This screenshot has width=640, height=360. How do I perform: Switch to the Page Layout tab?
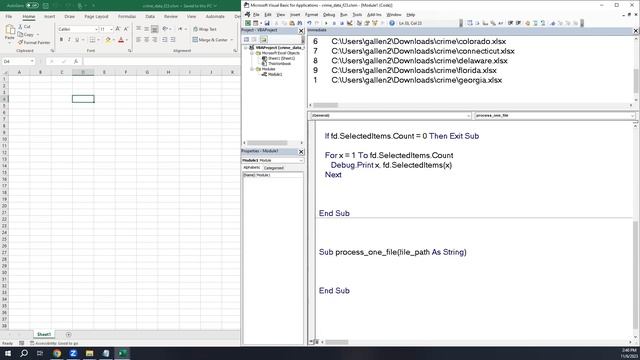(x=96, y=17)
